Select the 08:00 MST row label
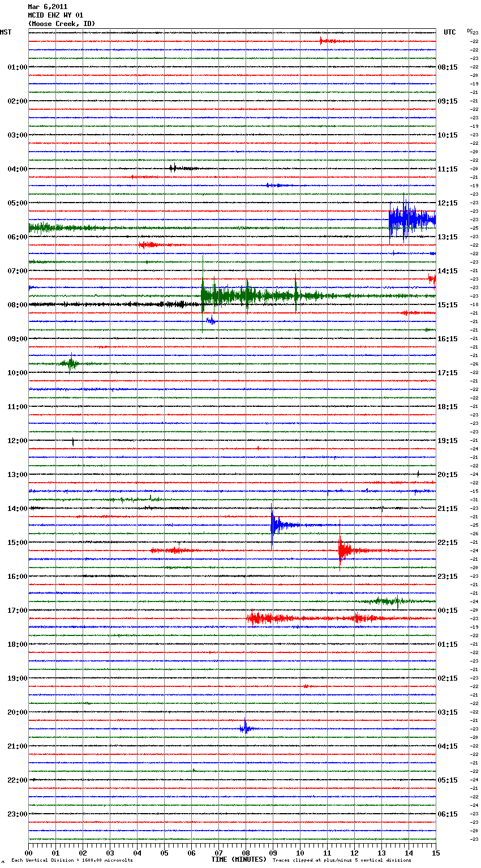The height and width of the screenshot is (868, 481). click(x=18, y=305)
